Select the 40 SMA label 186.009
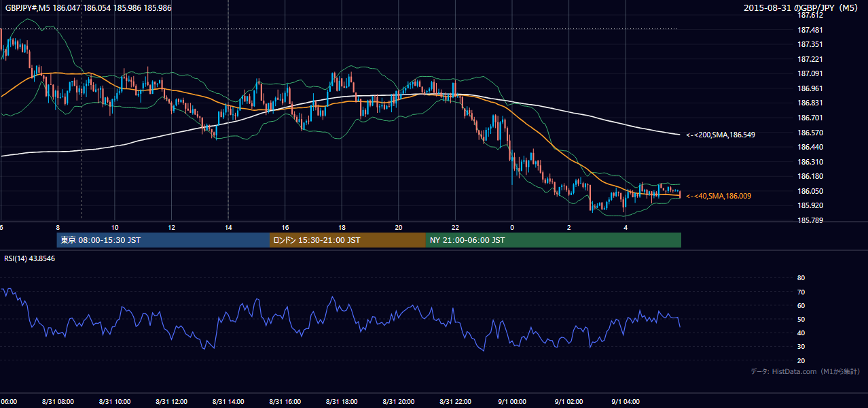The width and height of the screenshot is (868, 408). coord(719,196)
